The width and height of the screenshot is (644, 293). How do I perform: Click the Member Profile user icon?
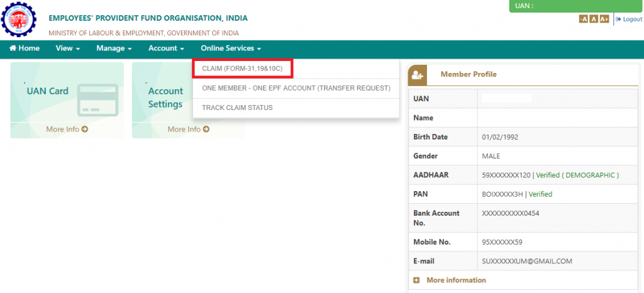pos(418,74)
